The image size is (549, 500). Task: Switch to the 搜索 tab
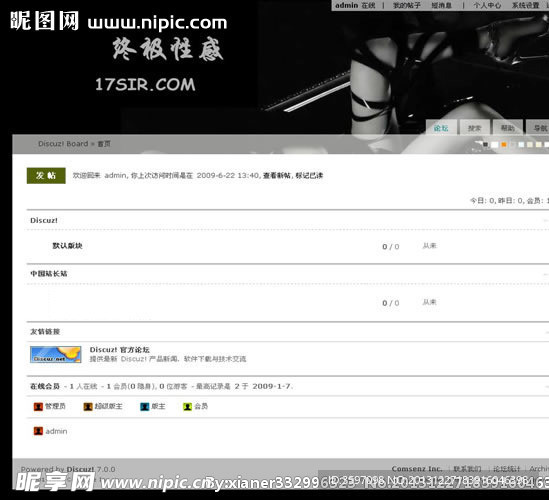[474, 128]
